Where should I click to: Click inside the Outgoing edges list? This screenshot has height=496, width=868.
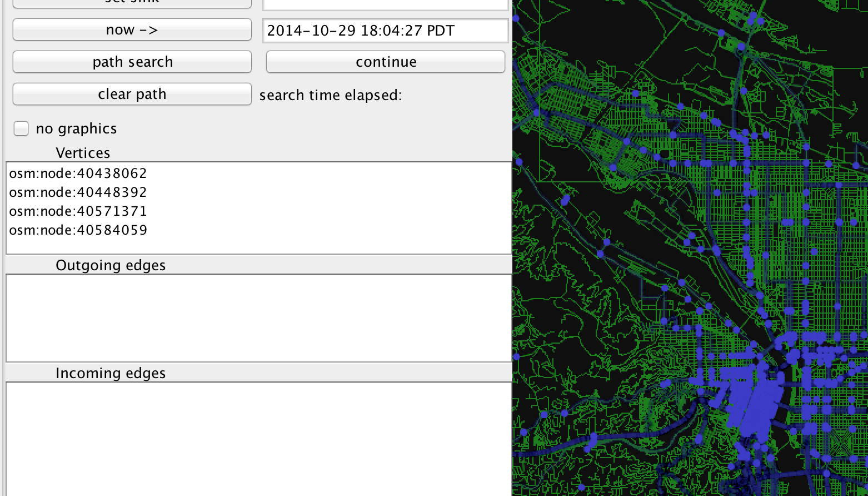point(258,318)
